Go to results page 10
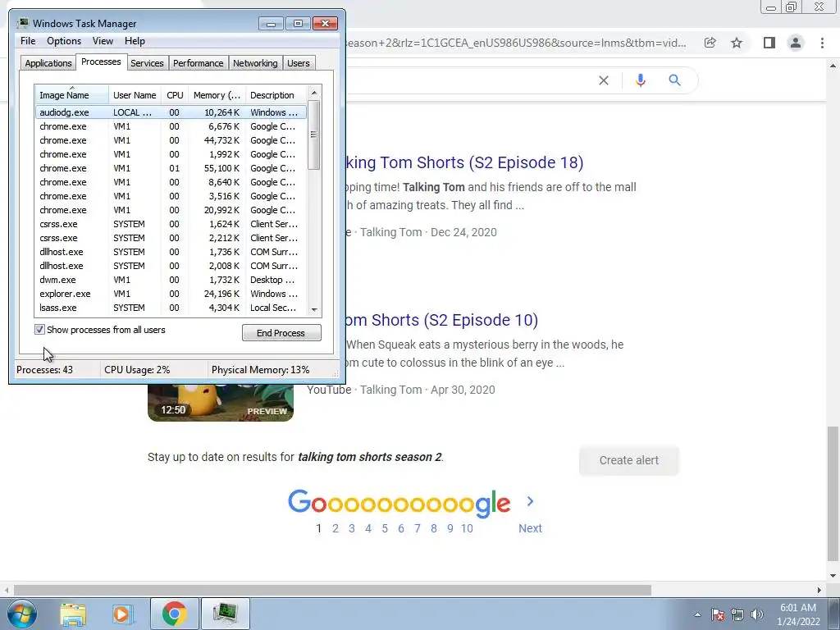Screen dimensions: 840x630 click(467, 528)
